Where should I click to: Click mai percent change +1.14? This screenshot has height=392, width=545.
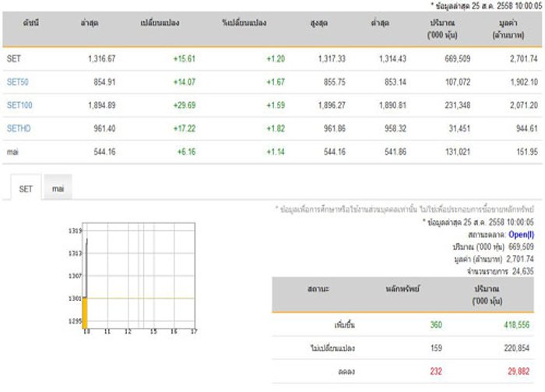click(x=276, y=152)
